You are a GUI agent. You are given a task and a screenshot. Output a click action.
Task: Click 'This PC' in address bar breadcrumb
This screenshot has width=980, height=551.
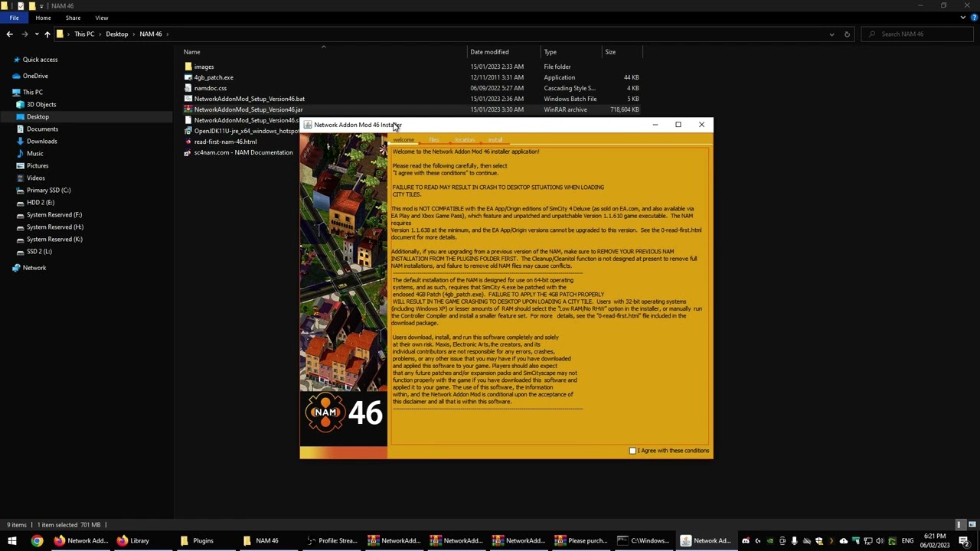pyautogui.click(x=84, y=34)
